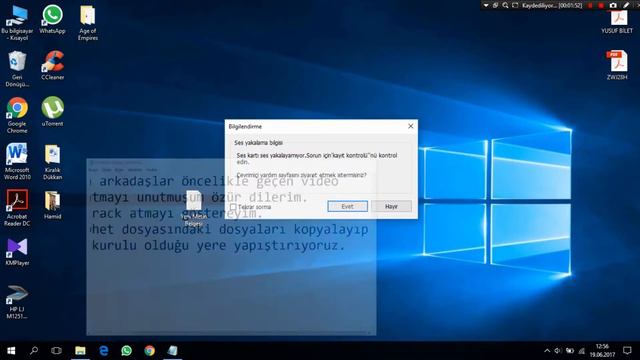Viewport: 640px width, 360px height.
Task: Open the ZWIZ8H PDF file
Action: pos(617,65)
